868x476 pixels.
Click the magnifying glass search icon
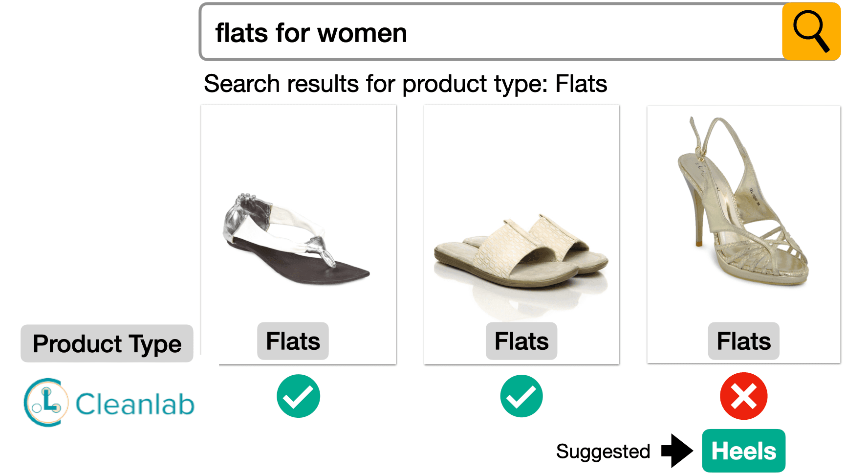tap(811, 32)
